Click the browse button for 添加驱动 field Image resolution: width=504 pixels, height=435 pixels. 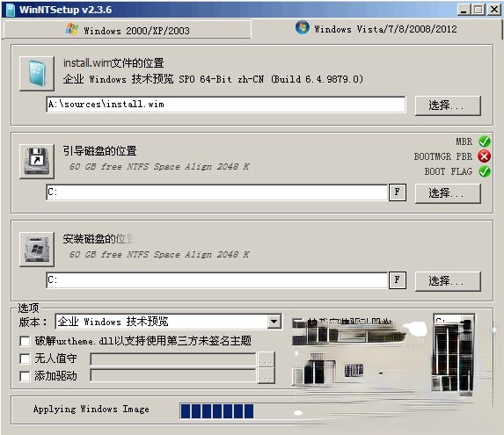point(267,375)
